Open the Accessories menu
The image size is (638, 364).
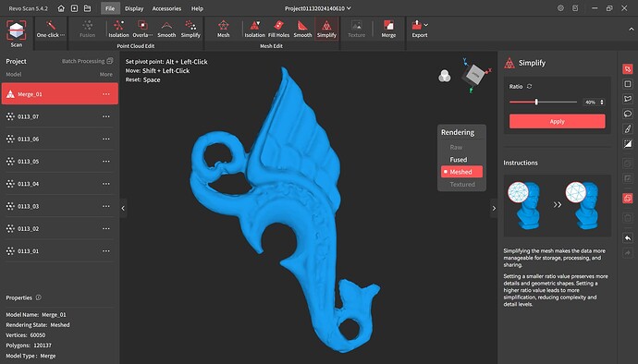[x=166, y=8]
